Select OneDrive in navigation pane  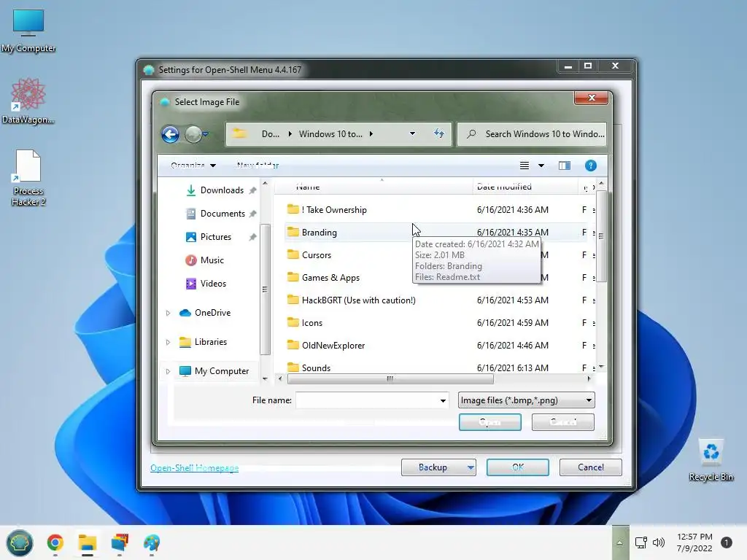coord(212,312)
